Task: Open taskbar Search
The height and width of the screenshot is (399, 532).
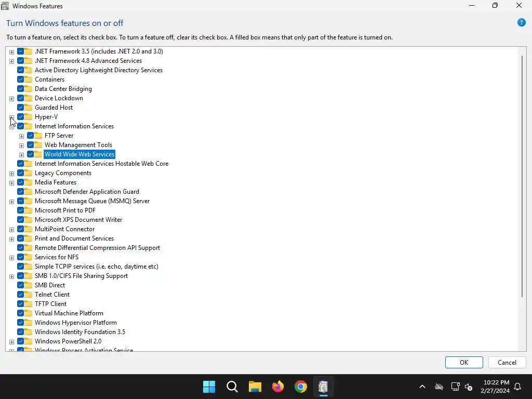Action: (x=232, y=387)
